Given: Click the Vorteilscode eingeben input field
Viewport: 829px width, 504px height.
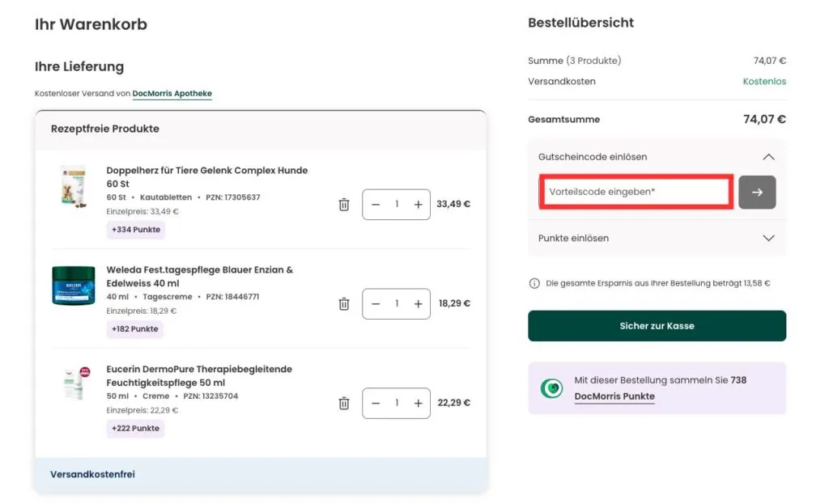Looking at the screenshot, I should [x=636, y=192].
